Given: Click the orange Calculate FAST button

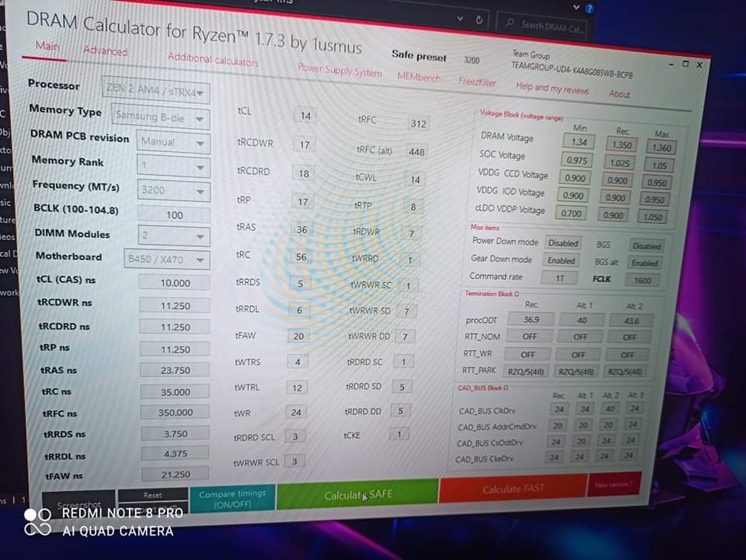Looking at the screenshot, I should (x=514, y=489).
